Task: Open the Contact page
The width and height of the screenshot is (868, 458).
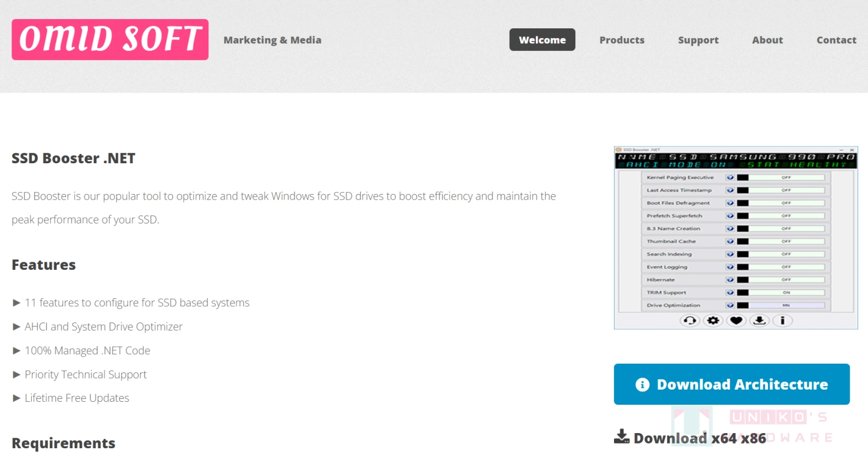Action: [x=836, y=40]
